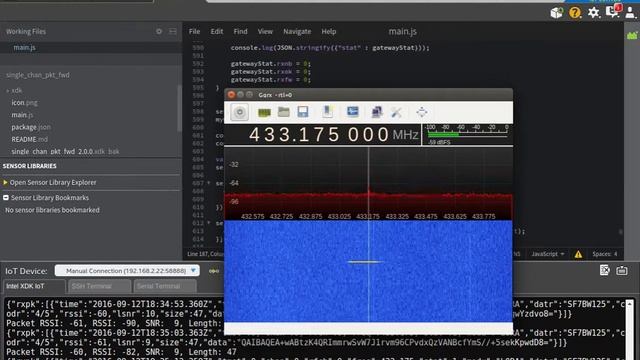Click the Gqrx start DSP power button
640x360 pixels.
click(x=240, y=112)
